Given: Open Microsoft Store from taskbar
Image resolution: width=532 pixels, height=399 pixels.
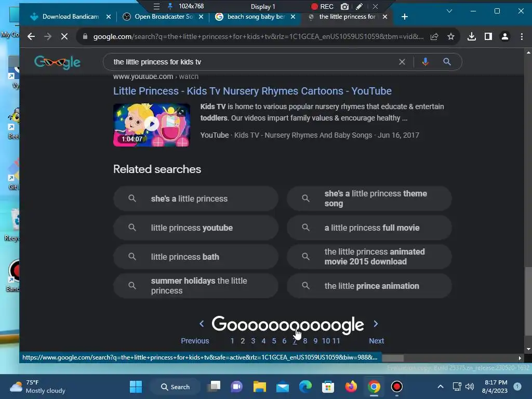Looking at the screenshot, I should (x=328, y=387).
